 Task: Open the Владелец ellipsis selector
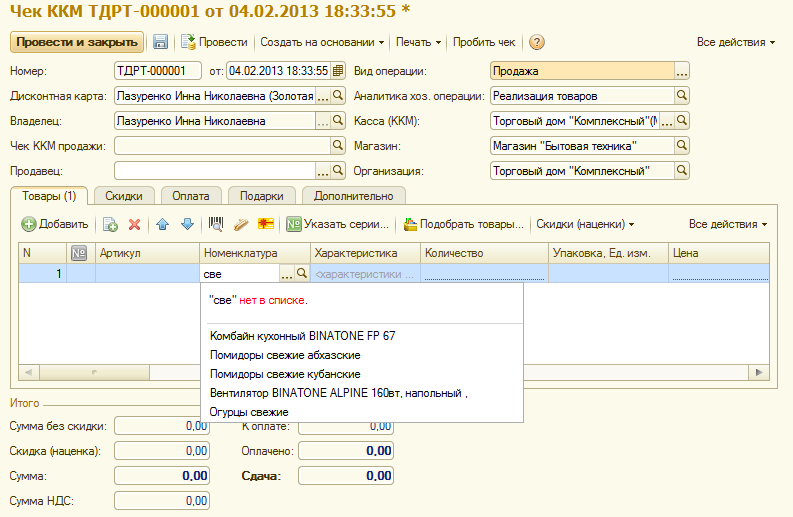click(323, 120)
